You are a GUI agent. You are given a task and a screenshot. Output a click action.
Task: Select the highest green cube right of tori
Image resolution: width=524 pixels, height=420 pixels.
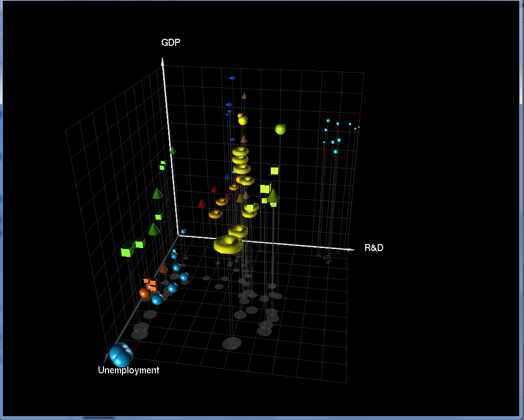(x=274, y=170)
